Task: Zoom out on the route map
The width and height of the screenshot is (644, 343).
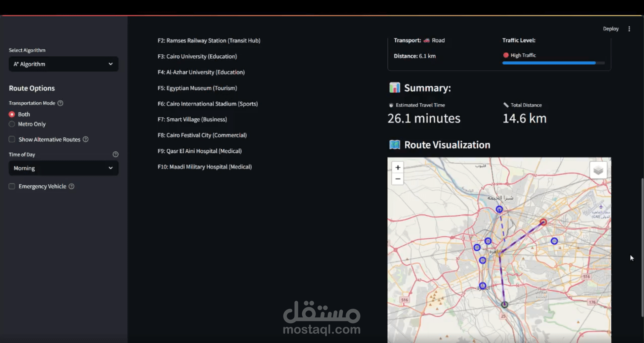Action: point(398,179)
